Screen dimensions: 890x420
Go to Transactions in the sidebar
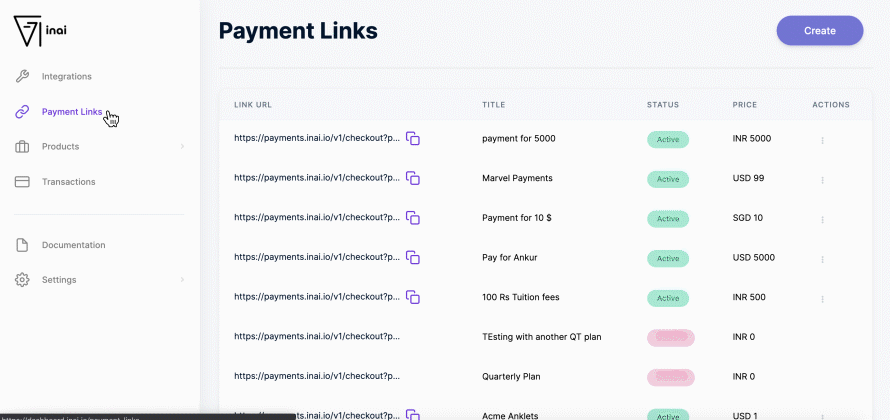coord(68,182)
